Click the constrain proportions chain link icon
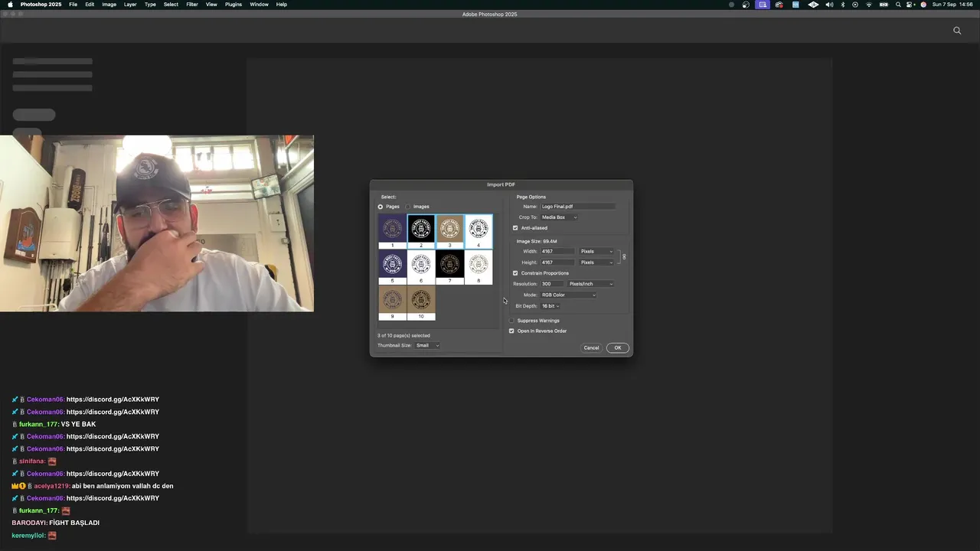 point(624,257)
